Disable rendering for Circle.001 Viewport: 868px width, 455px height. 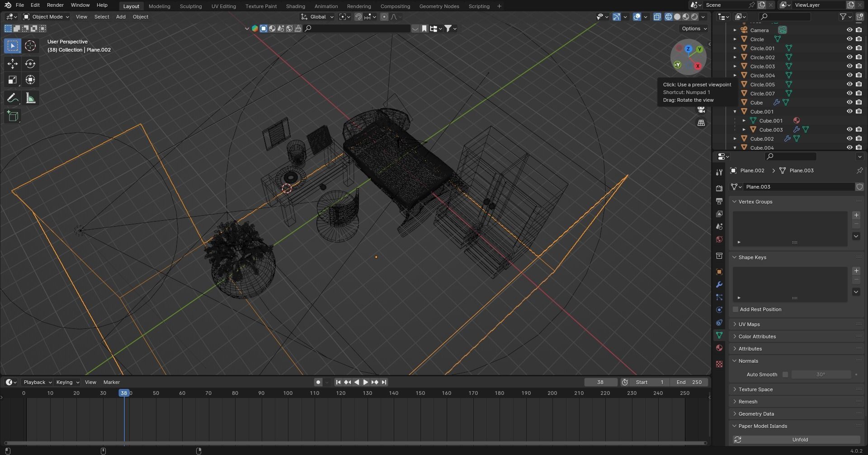tap(859, 48)
